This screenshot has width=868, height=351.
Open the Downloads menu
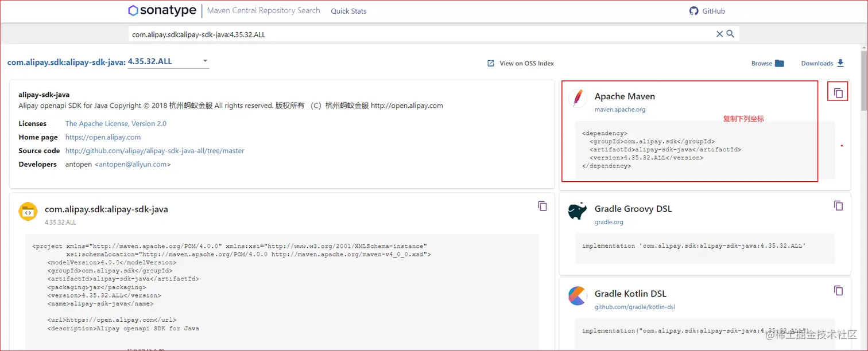(x=823, y=63)
